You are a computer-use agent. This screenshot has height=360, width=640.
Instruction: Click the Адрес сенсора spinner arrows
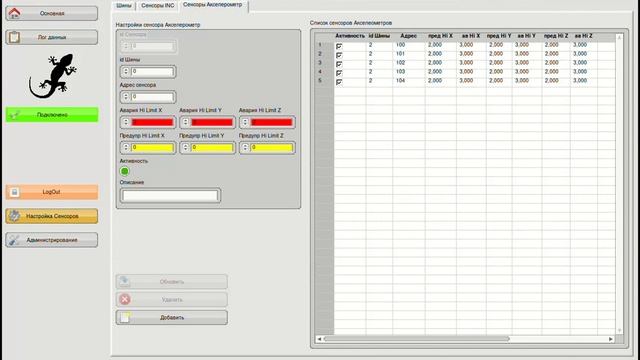(x=126, y=97)
